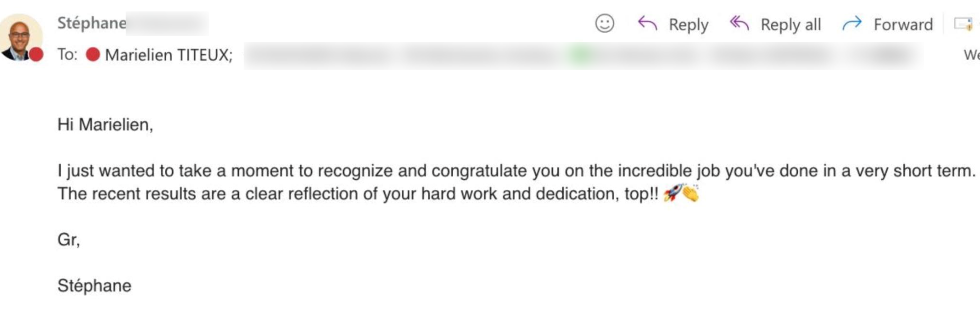Click the Reply all text label
Viewport: 980px width, 326px height.
[791, 25]
